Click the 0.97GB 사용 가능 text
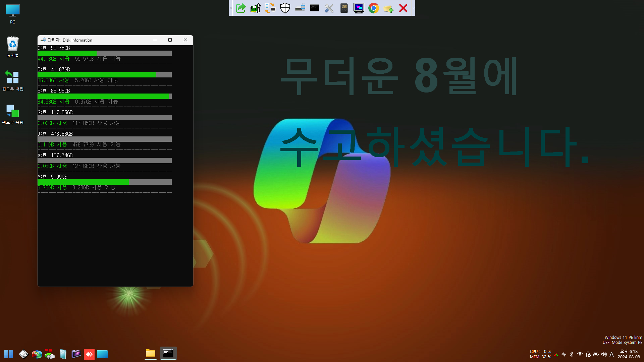The image size is (644, 362). click(97, 102)
